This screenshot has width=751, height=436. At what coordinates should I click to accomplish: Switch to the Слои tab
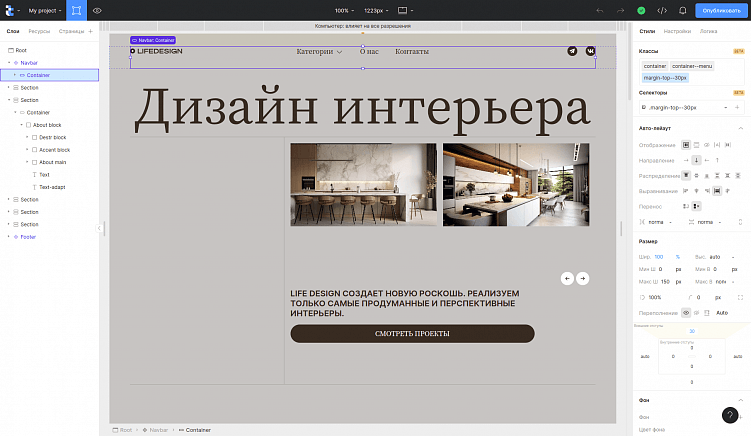[x=13, y=31]
